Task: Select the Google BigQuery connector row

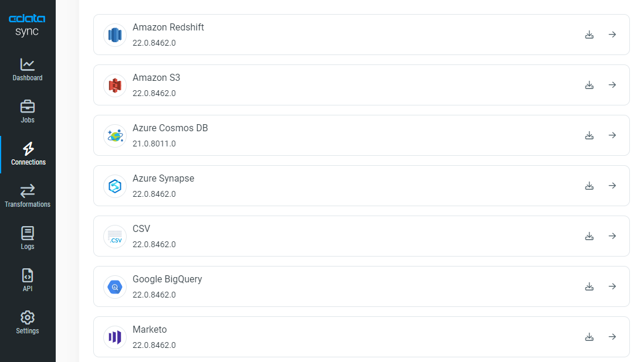Action: [352, 286]
